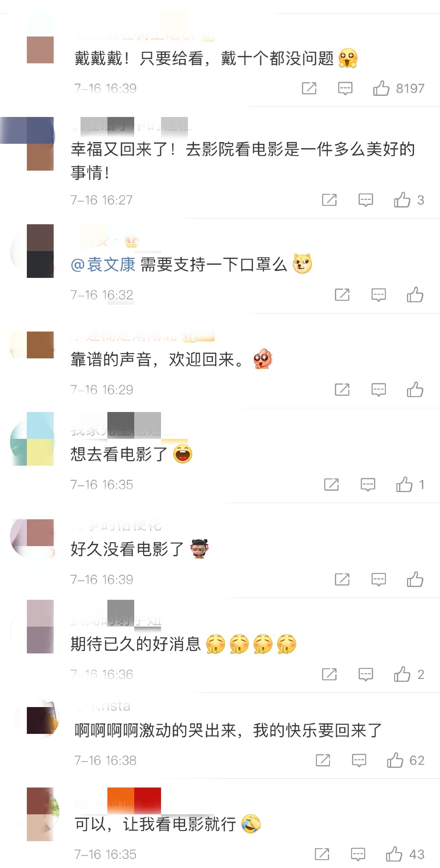Image resolution: width=440 pixels, height=868 pixels.
Task: Share the @袁文康 comment
Action: pyautogui.click(x=342, y=295)
